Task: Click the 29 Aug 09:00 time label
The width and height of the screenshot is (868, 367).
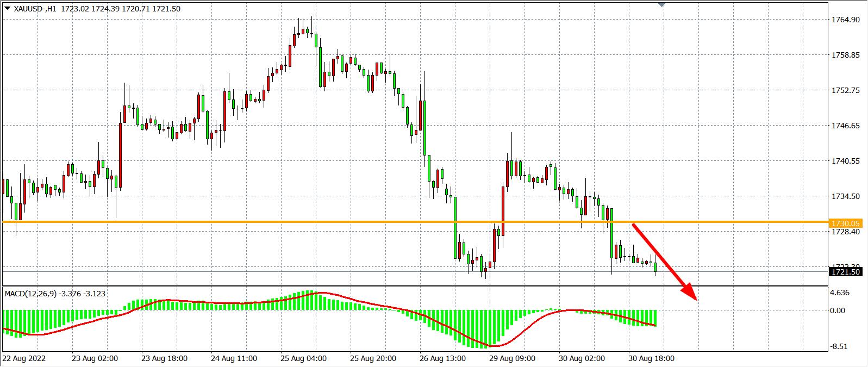Action: click(513, 358)
